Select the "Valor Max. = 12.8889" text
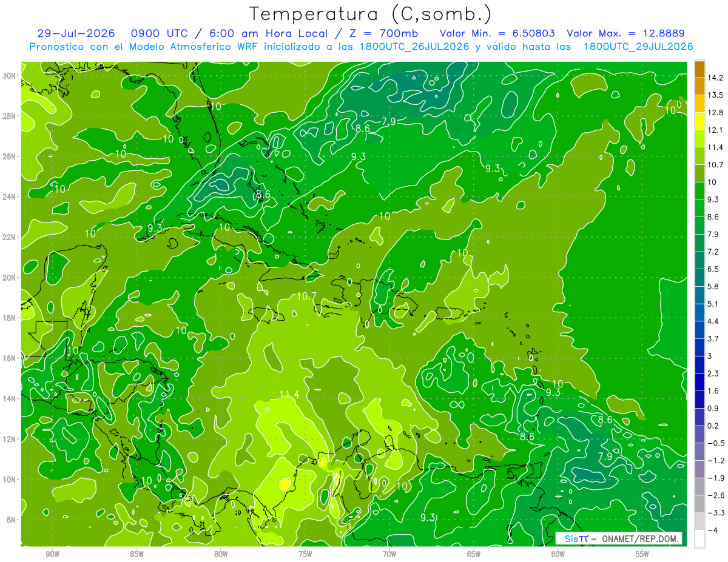 click(625, 33)
